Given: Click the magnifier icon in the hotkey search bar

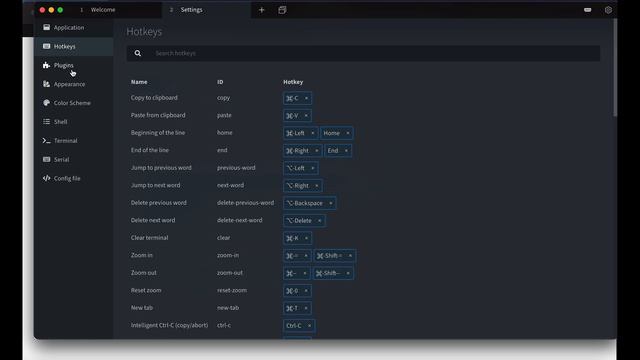Looking at the screenshot, I should point(138,53).
